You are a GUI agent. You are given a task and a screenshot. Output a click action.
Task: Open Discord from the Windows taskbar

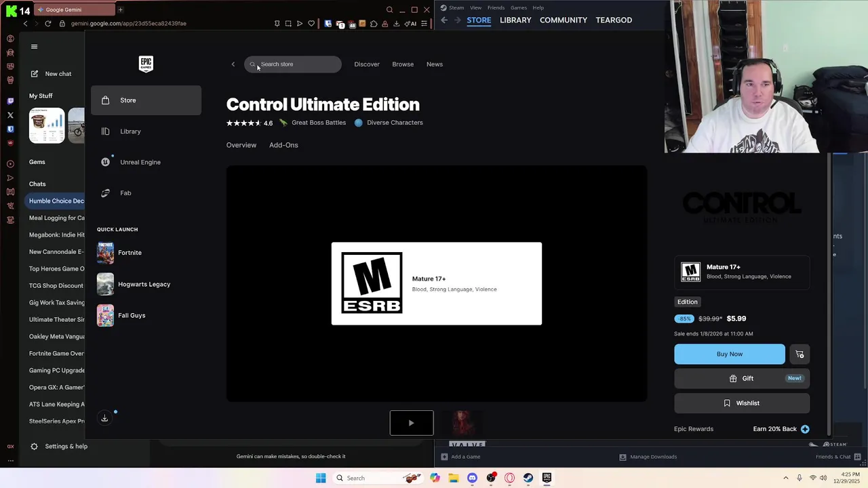click(472, 478)
